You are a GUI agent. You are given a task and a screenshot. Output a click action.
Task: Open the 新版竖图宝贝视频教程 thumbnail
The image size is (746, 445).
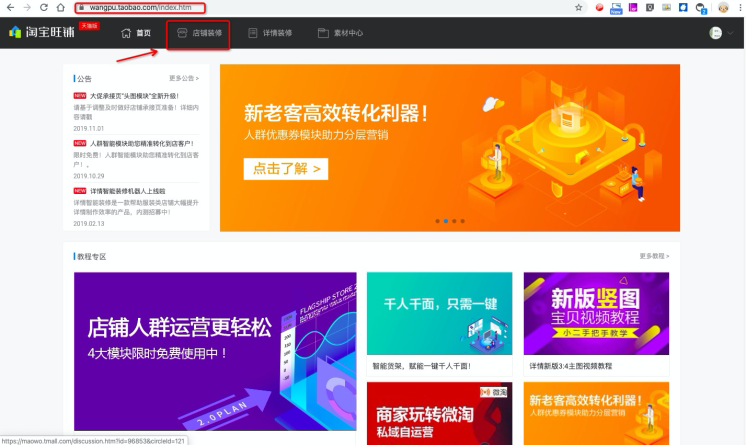pos(596,313)
